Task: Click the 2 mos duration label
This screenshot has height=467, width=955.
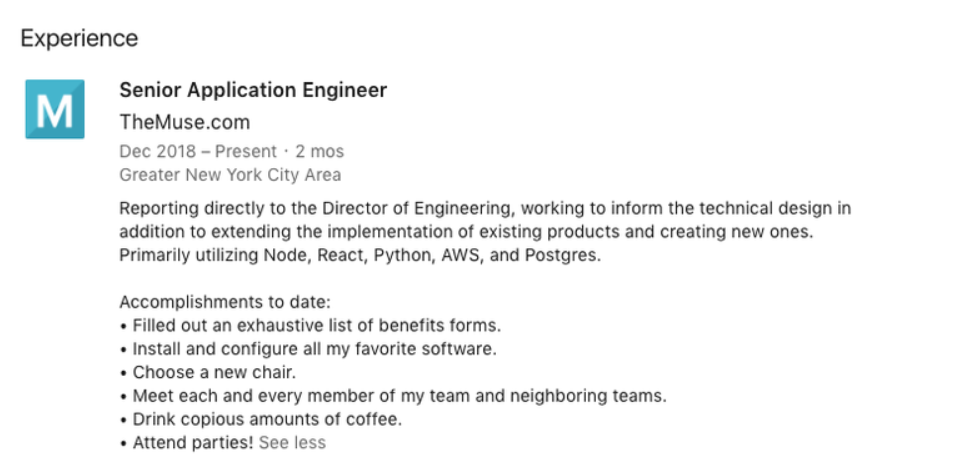Action: click(x=320, y=151)
